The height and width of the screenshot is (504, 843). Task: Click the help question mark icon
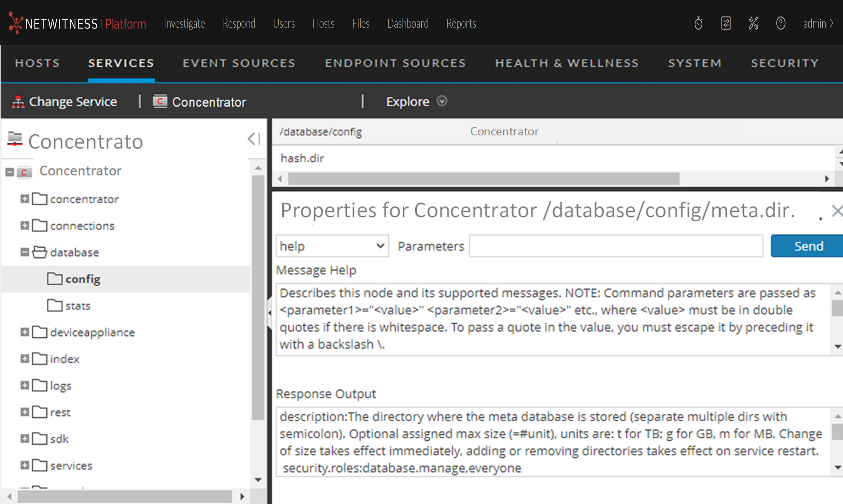pyautogui.click(x=781, y=24)
